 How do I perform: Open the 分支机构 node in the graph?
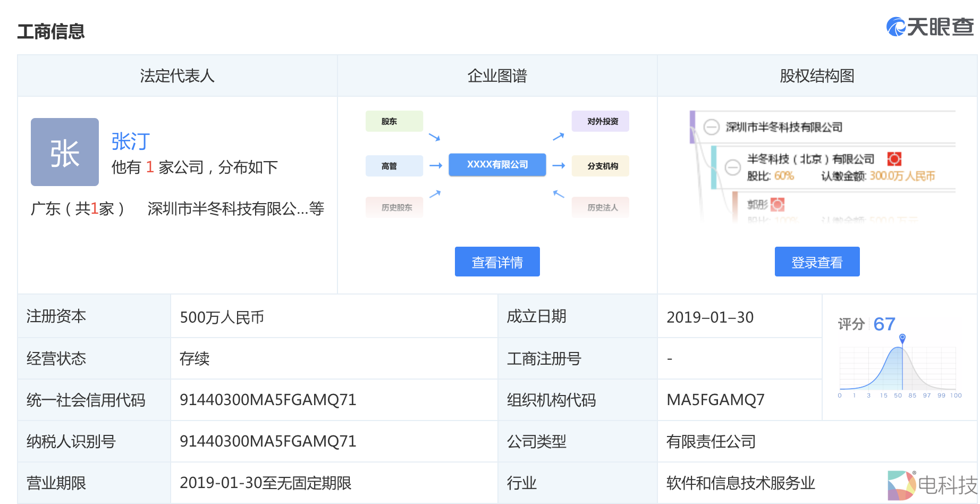[600, 165]
